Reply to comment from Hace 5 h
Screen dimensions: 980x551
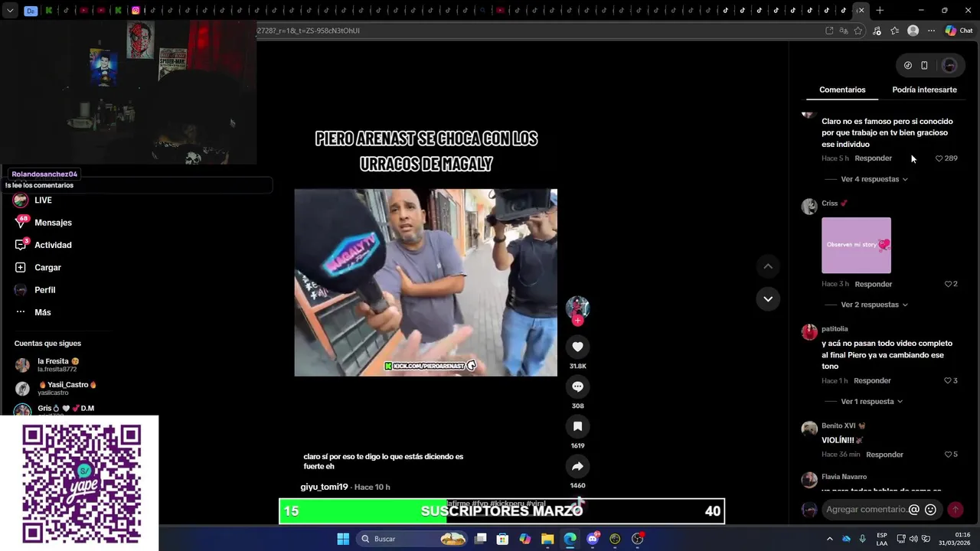tap(873, 158)
